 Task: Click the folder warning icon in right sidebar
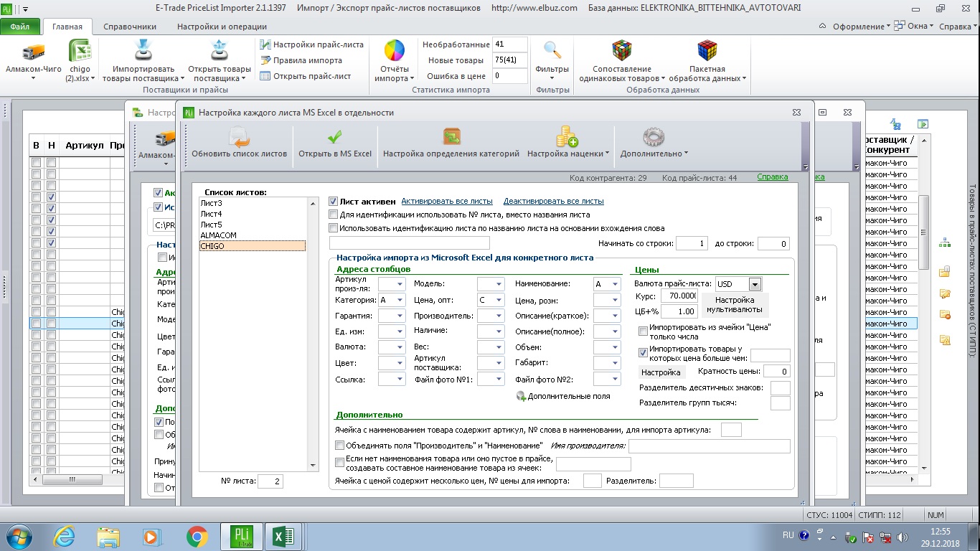tap(945, 340)
